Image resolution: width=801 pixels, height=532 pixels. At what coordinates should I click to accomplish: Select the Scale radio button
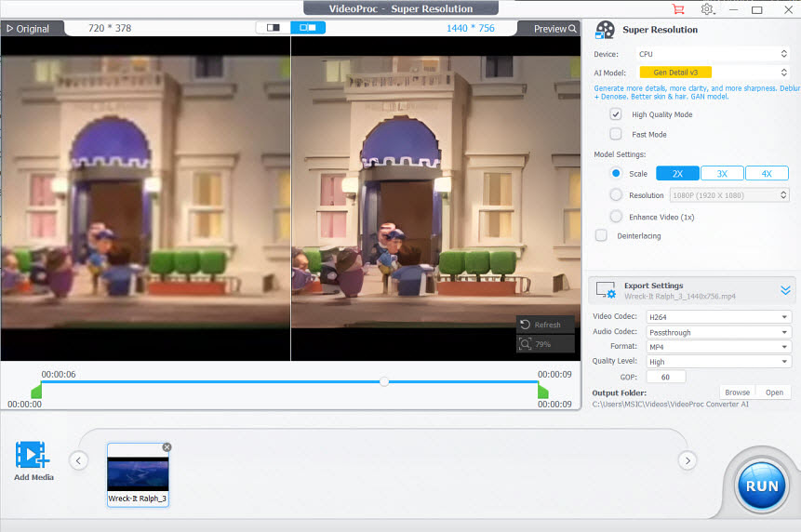click(616, 174)
